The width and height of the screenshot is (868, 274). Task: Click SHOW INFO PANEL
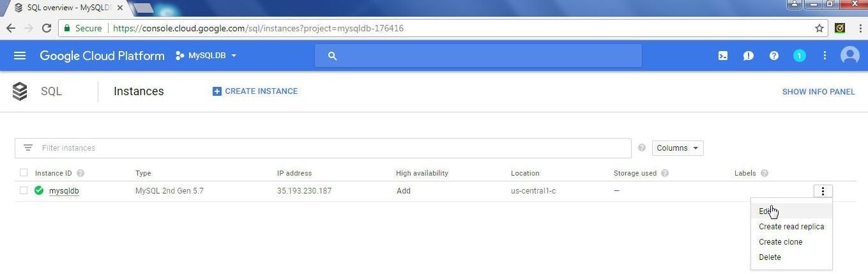pyautogui.click(x=818, y=91)
